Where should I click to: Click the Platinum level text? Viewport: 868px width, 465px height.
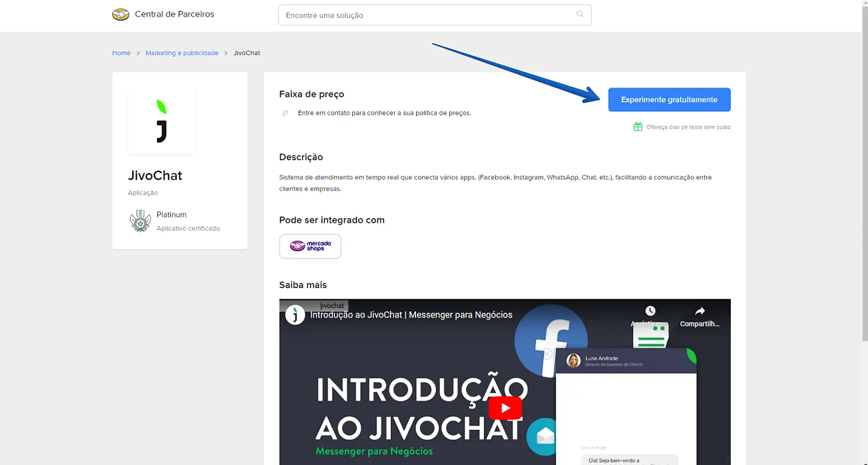[171, 214]
